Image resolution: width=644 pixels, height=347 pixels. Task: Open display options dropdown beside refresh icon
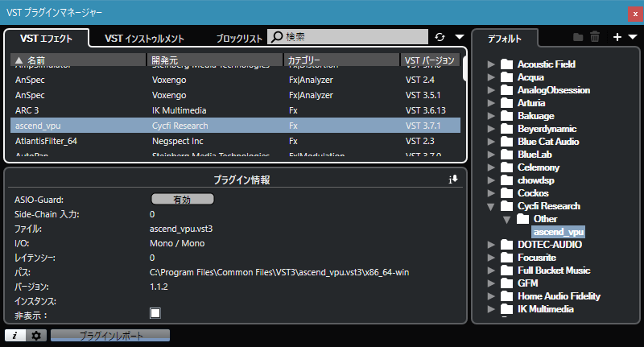[460, 37]
